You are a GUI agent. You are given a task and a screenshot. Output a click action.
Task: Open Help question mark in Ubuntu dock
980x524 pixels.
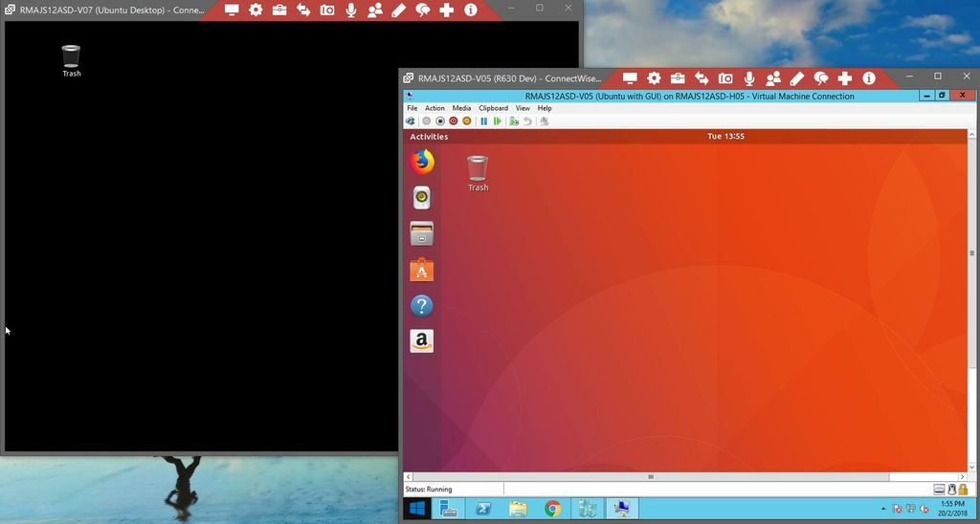(x=422, y=306)
